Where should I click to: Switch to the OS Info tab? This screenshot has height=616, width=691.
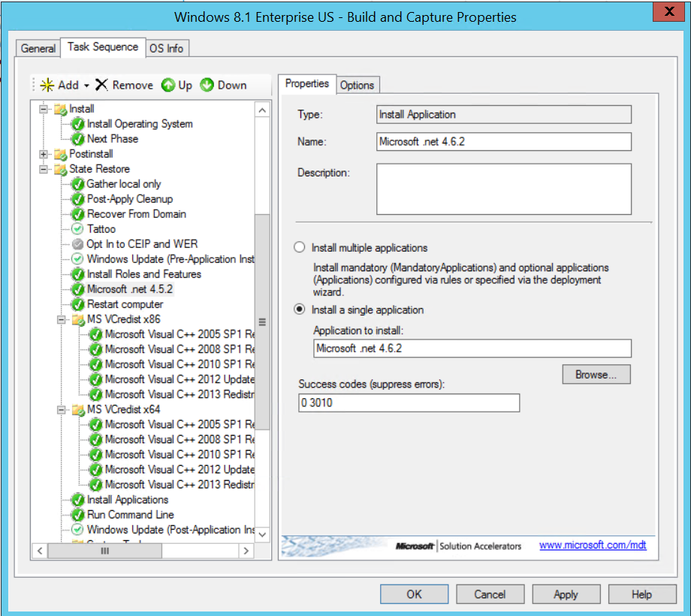(x=166, y=48)
